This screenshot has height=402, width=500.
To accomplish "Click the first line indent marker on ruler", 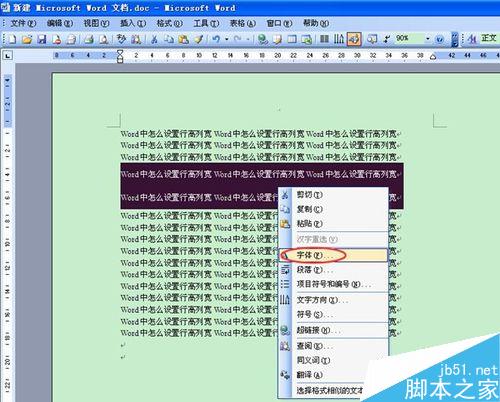I will coord(120,53).
